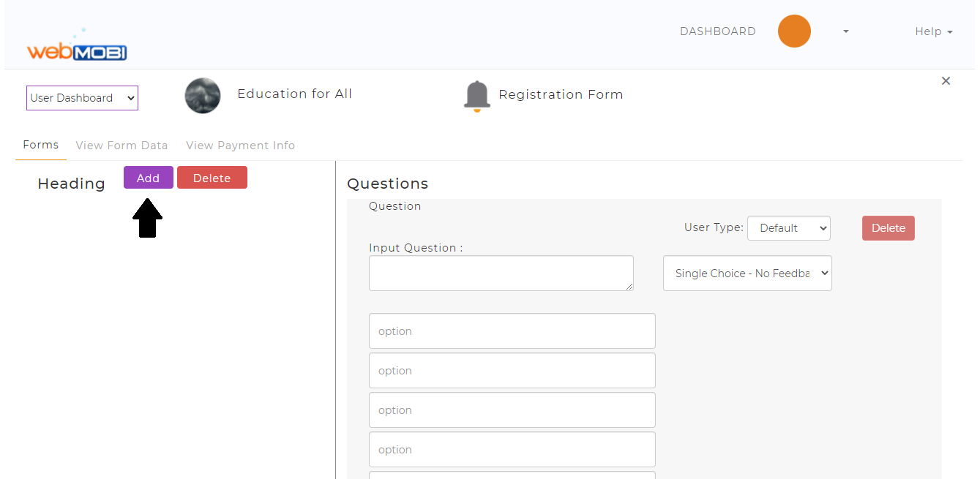Switch to the Forms tab
980x479 pixels.
(41, 145)
